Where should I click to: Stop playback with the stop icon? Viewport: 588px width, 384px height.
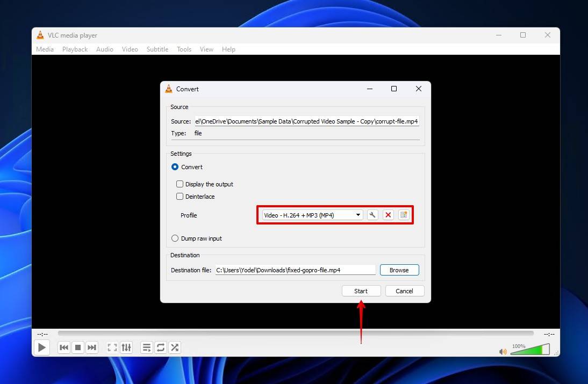point(78,347)
